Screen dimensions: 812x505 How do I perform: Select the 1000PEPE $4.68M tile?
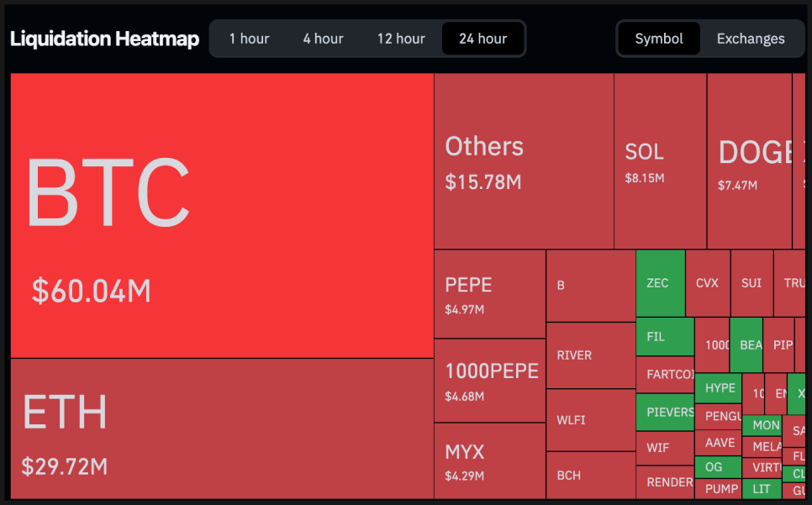pyautogui.click(x=489, y=381)
